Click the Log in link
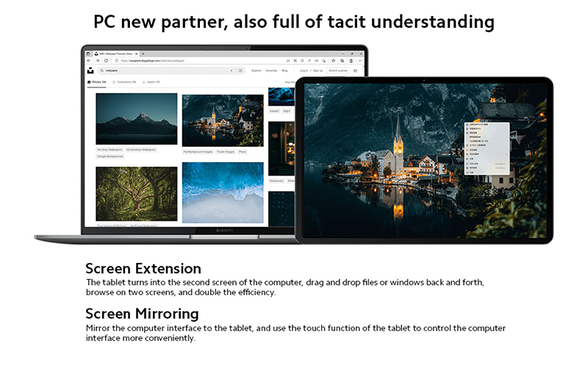This screenshot has height=365, width=588. (x=304, y=71)
